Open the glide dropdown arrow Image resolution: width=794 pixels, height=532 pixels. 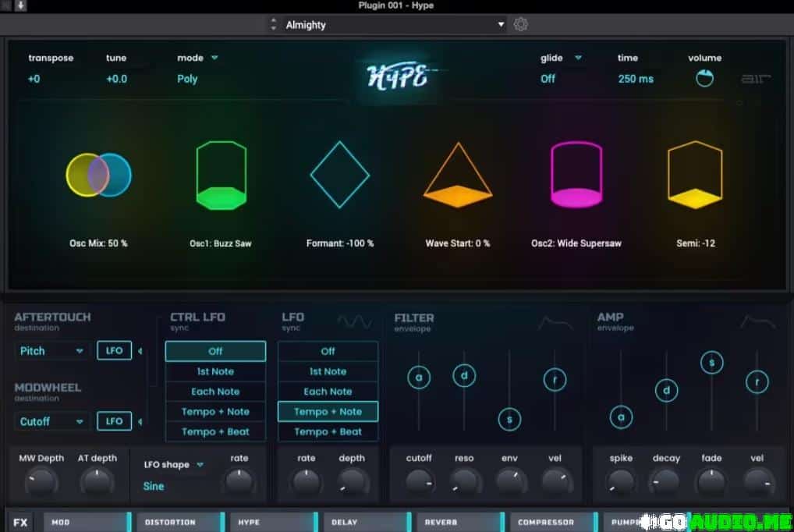578,58
